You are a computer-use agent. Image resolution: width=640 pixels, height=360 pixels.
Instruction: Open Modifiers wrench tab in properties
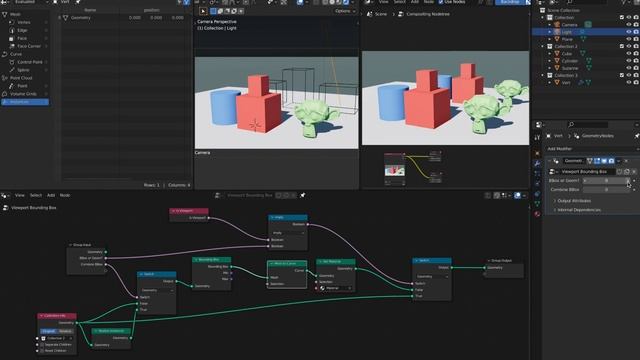click(x=537, y=163)
